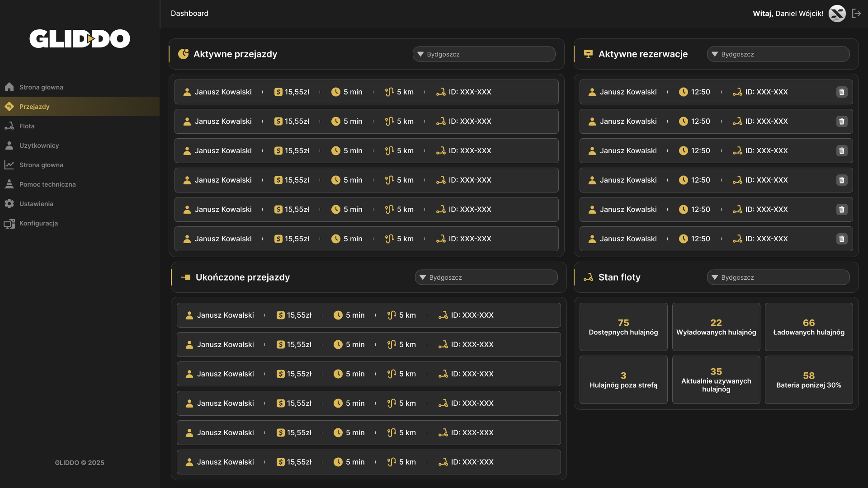868x488 pixels.
Task: Click the logout icon in top-right corner
Action: click(x=856, y=14)
